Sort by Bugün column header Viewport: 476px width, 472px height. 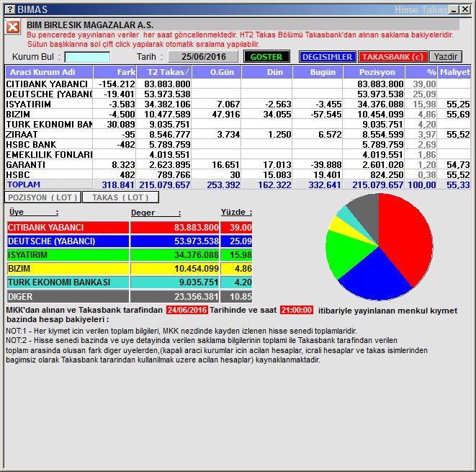point(318,72)
